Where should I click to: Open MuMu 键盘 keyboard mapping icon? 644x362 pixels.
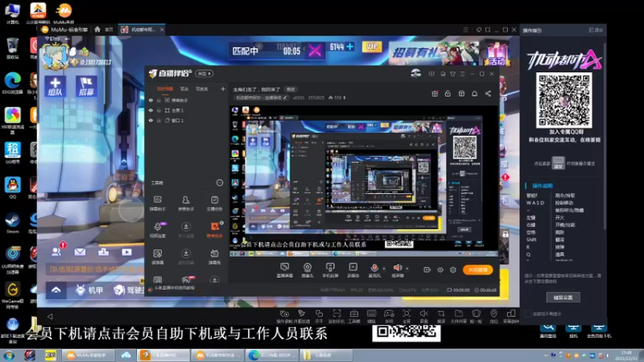coord(371,315)
